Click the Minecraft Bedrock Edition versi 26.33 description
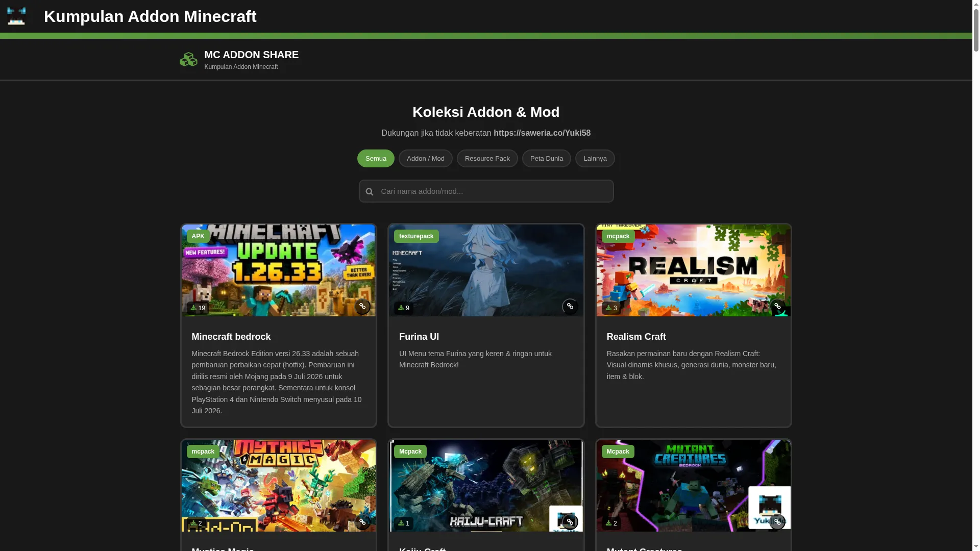 [279, 382]
